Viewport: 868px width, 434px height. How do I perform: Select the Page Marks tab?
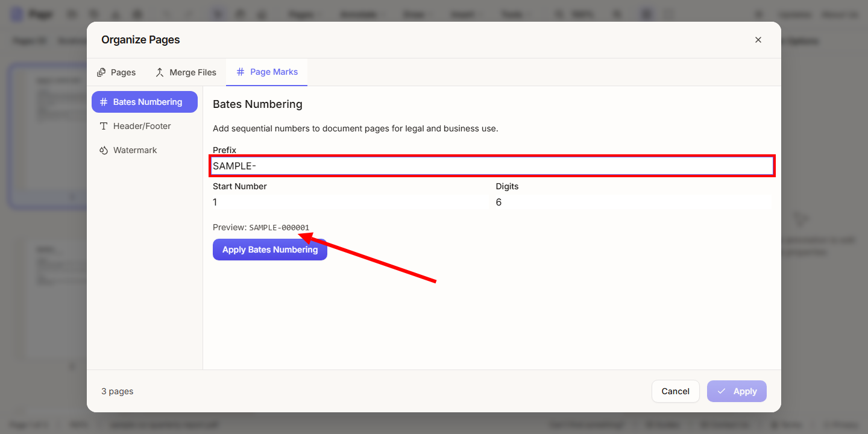[x=267, y=72]
